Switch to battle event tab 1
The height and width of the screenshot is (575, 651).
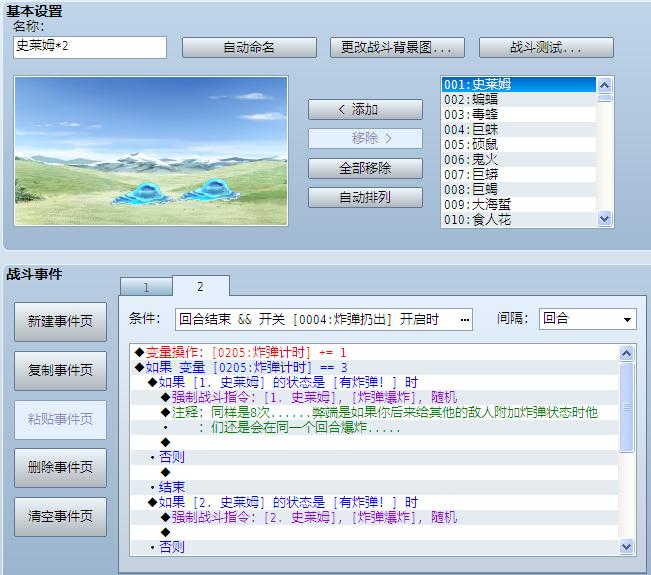146,287
